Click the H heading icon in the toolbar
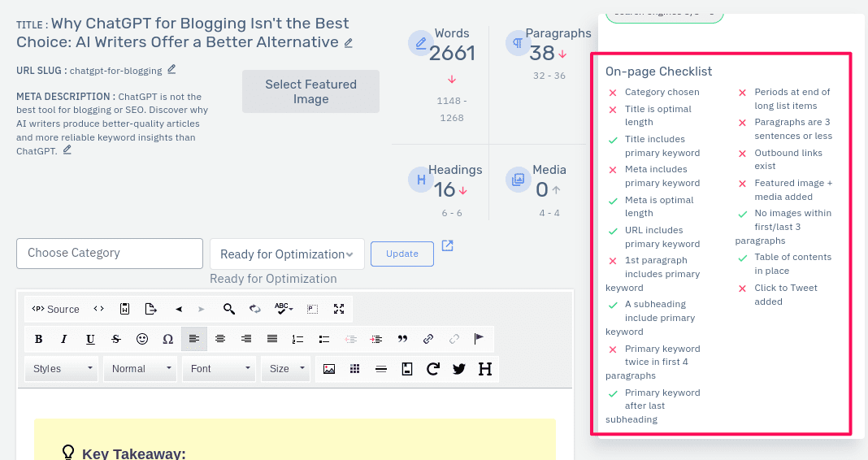This screenshot has width=868, height=460. tap(485, 369)
